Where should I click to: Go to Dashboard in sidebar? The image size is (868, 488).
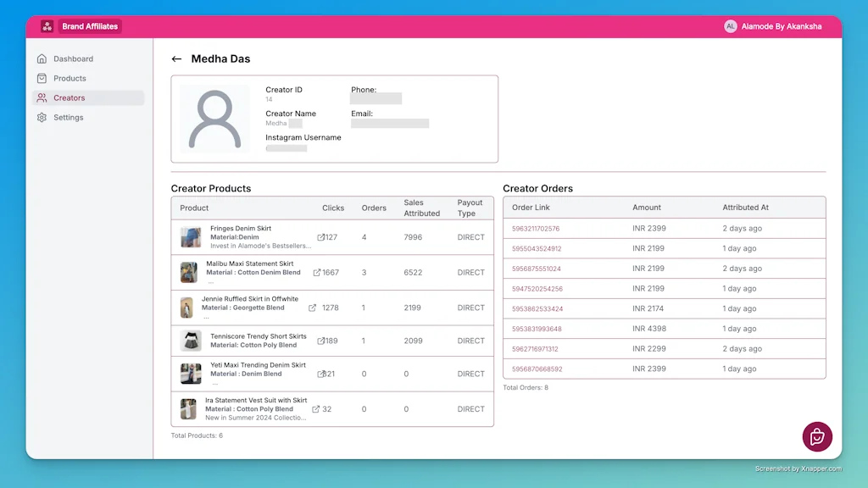pyautogui.click(x=73, y=59)
